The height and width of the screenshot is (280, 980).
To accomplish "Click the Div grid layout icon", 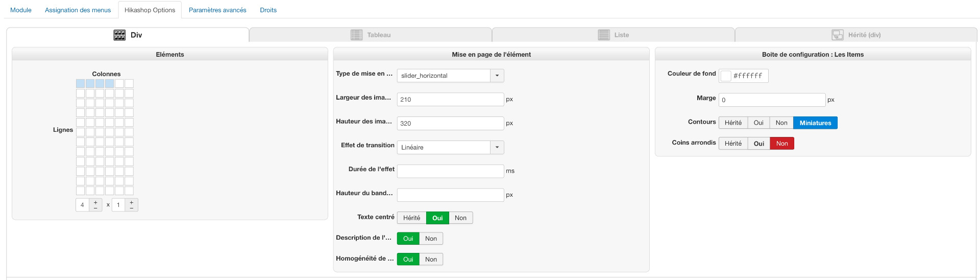I will point(119,35).
